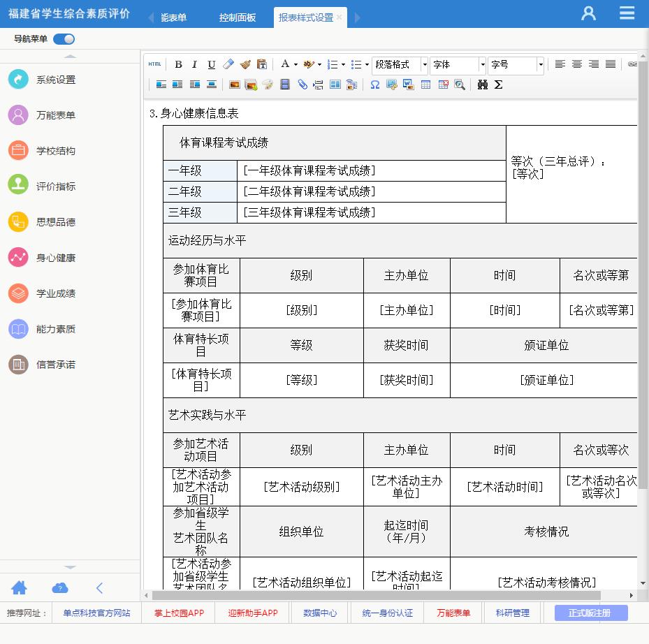Open the hamburger menu in the header
This screenshot has width=649, height=644.
pyautogui.click(x=627, y=13)
